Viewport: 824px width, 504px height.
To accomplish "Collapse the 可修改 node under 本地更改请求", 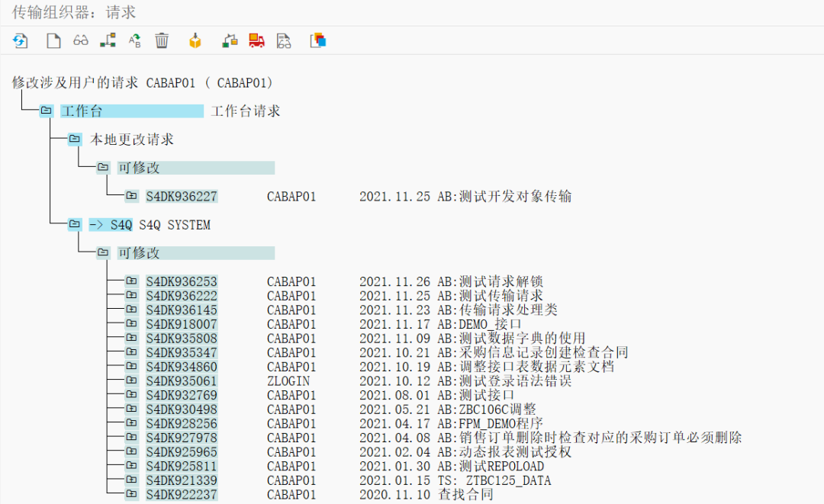I will coord(103,168).
